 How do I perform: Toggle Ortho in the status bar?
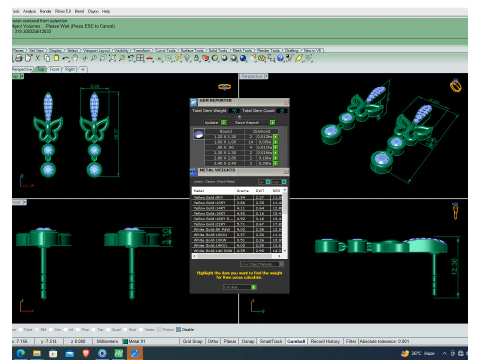213,341
